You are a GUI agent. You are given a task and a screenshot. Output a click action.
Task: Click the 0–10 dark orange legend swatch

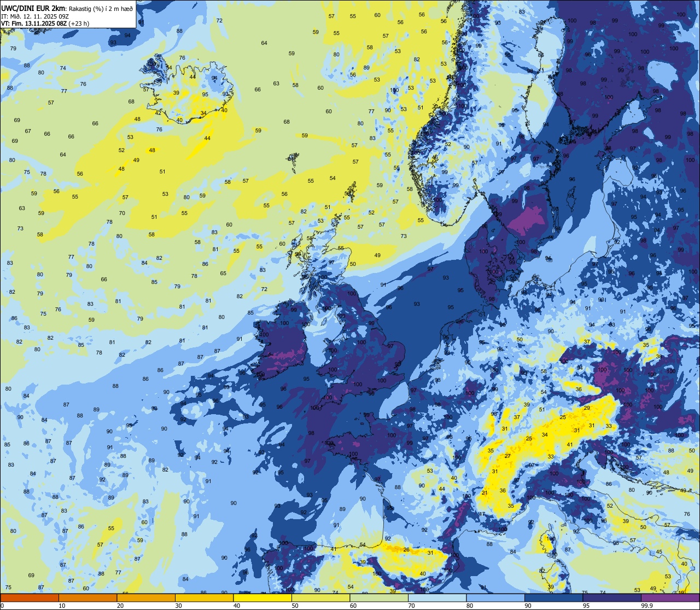tap(30, 597)
